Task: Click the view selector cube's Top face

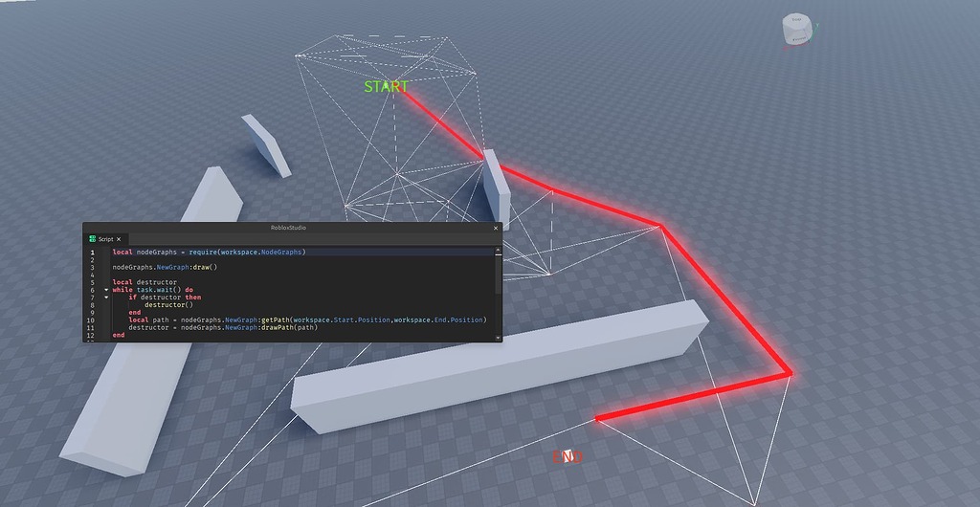Action: coord(796,20)
